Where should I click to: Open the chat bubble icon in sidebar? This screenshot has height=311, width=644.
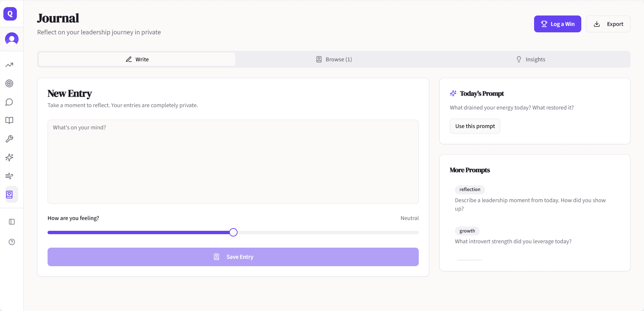coord(9,102)
